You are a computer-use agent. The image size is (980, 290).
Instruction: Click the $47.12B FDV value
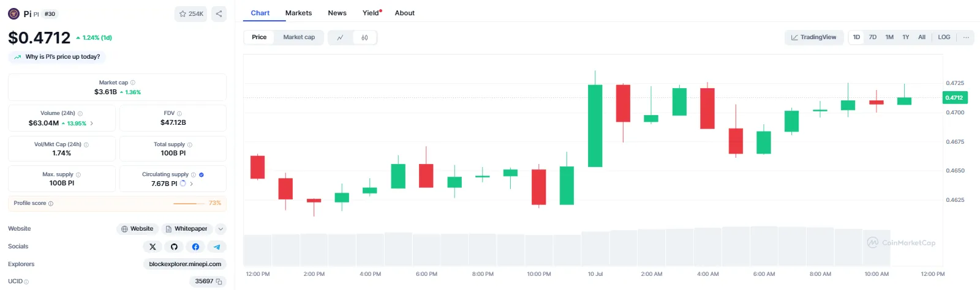click(173, 122)
